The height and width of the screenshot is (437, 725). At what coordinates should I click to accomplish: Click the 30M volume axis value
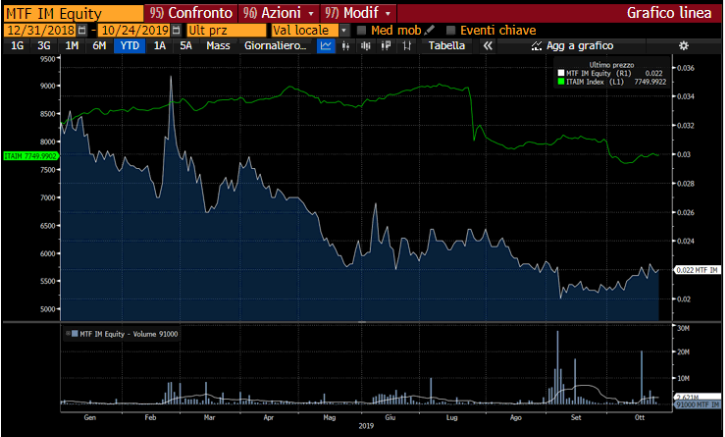(x=683, y=328)
